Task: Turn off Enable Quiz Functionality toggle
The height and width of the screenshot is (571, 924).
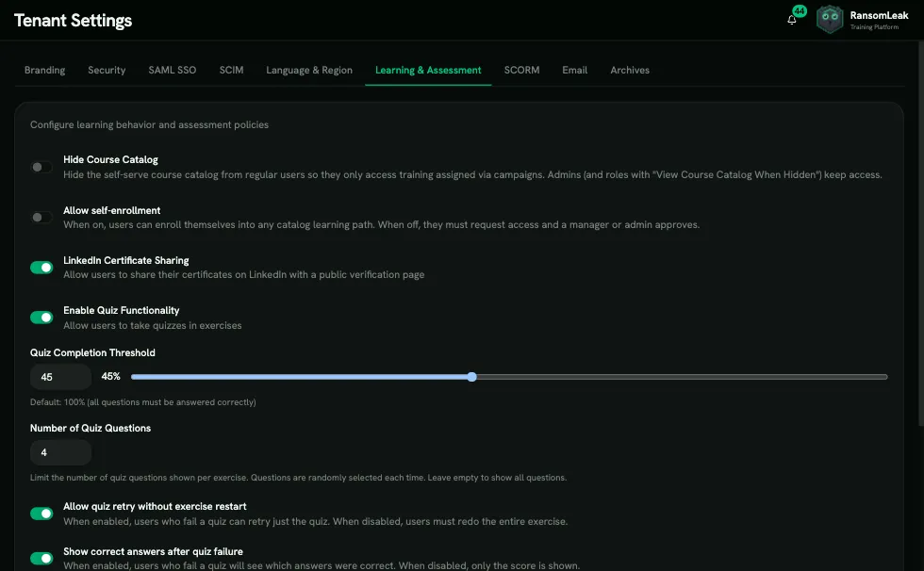Action: tap(41, 318)
